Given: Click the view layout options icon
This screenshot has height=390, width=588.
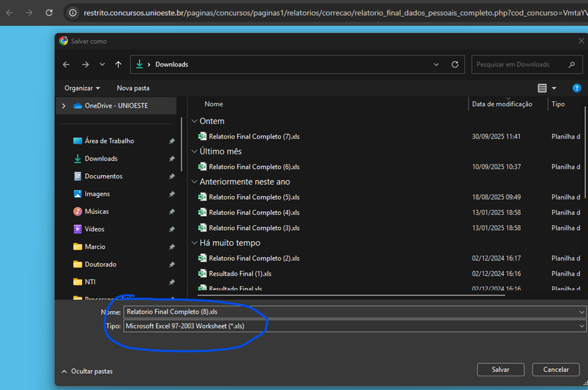Looking at the screenshot, I should pos(542,88).
